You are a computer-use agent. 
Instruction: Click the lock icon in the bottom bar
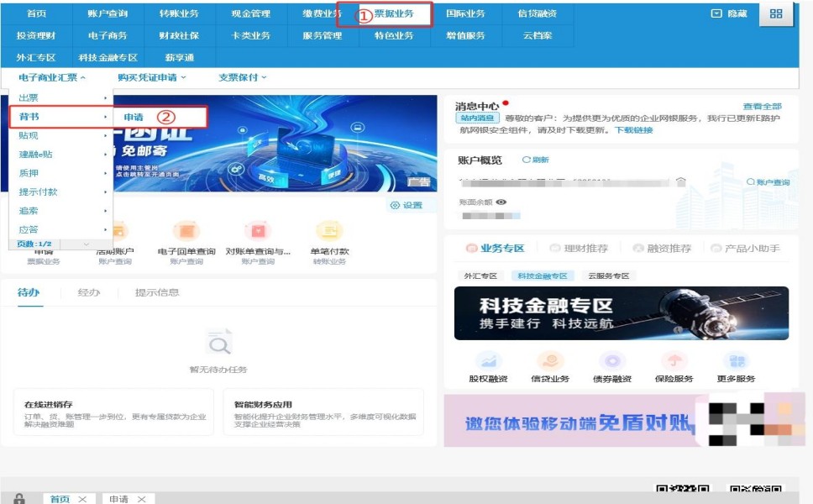pyautogui.click(x=19, y=499)
